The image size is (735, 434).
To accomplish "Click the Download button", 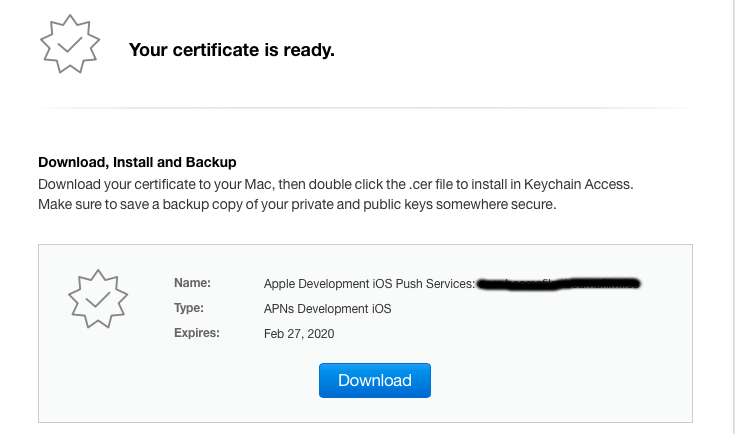I will [374, 380].
